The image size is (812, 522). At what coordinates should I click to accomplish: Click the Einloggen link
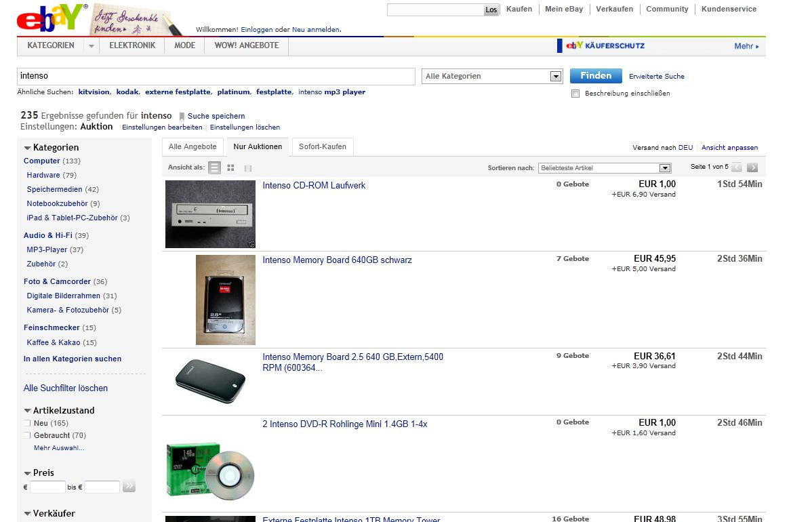click(x=256, y=30)
